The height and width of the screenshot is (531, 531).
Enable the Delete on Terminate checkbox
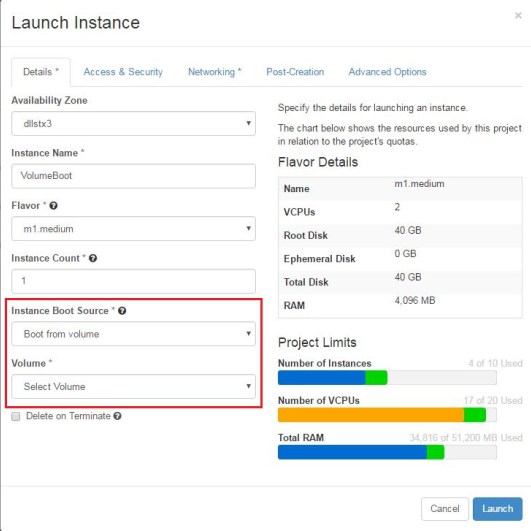(16, 416)
